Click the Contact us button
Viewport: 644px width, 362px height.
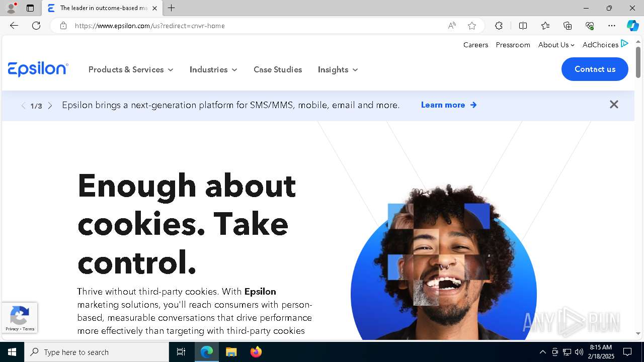click(x=595, y=69)
